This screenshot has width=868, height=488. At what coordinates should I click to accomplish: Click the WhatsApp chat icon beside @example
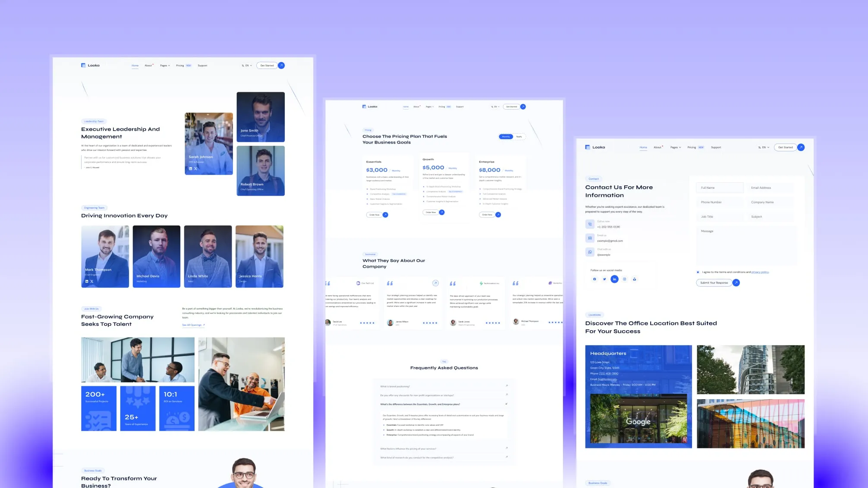click(x=590, y=252)
